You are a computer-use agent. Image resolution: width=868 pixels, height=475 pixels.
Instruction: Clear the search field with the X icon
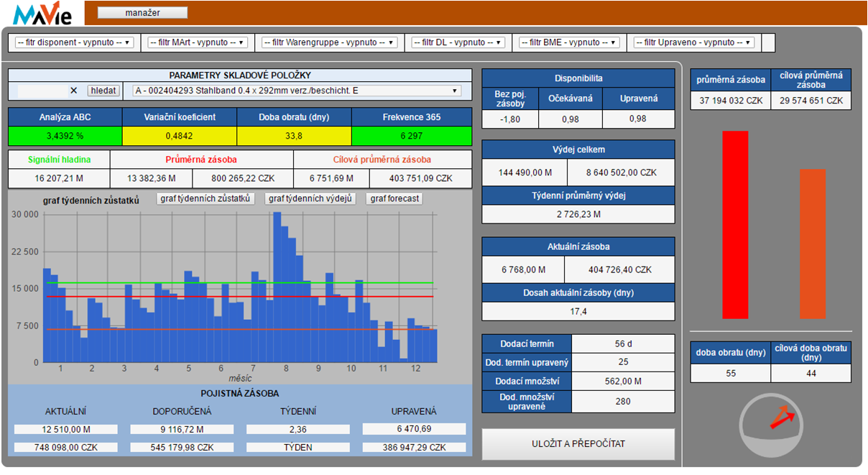pyautogui.click(x=73, y=91)
